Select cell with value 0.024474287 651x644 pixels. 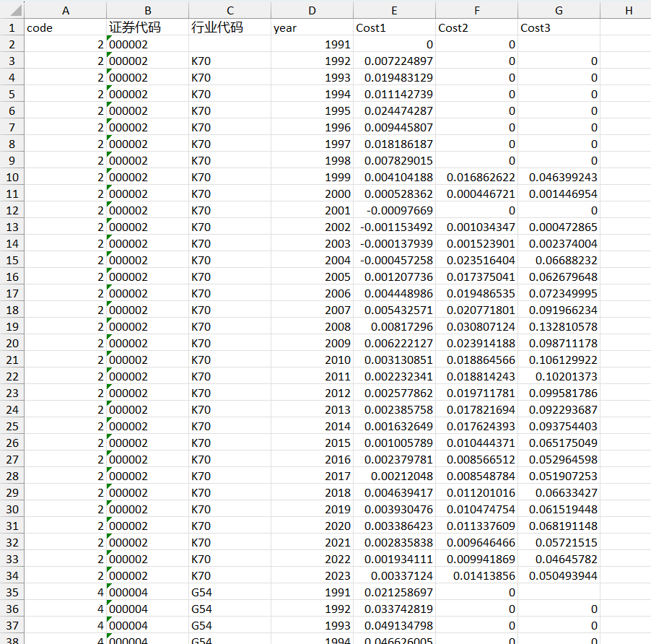[394, 111]
